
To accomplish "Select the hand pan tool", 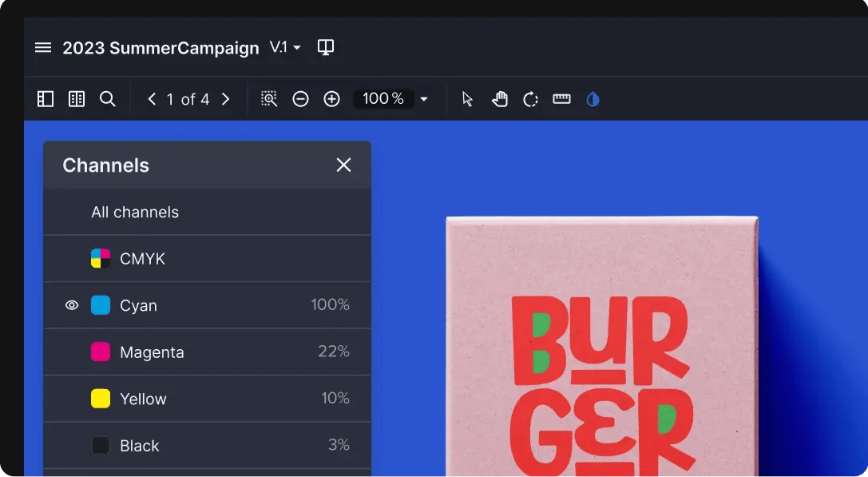I will (500, 99).
